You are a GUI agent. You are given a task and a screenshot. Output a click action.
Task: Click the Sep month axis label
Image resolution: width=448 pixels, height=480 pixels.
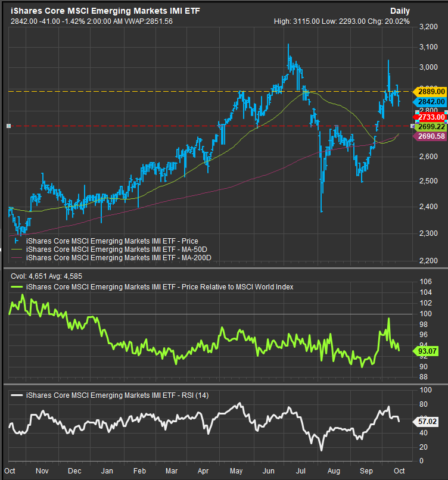pos(366,471)
